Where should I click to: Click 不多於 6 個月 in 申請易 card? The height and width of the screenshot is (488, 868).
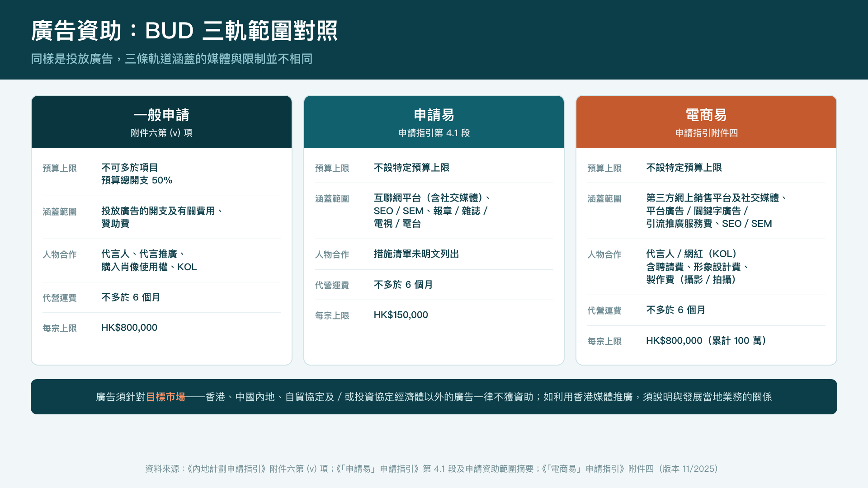coord(403,285)
